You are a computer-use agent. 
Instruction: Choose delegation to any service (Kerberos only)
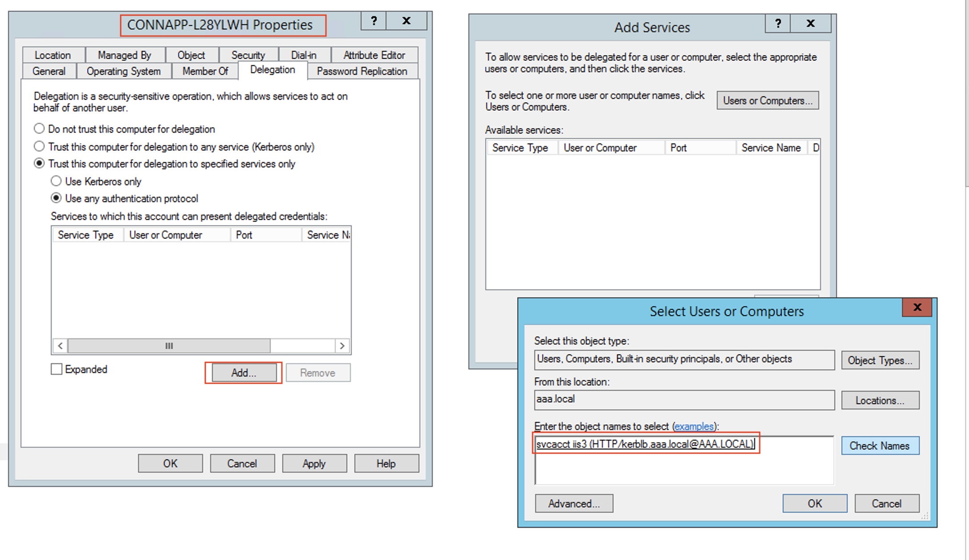click(x=39, y=146)
